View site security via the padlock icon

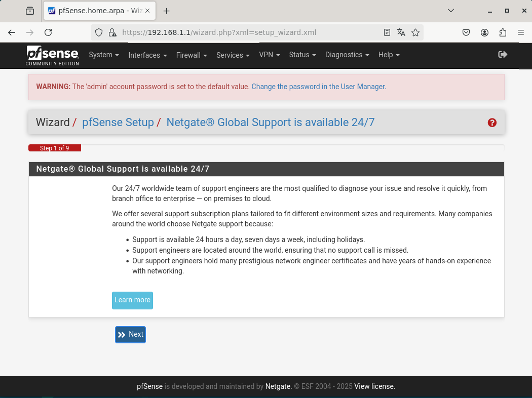(112, 32)
